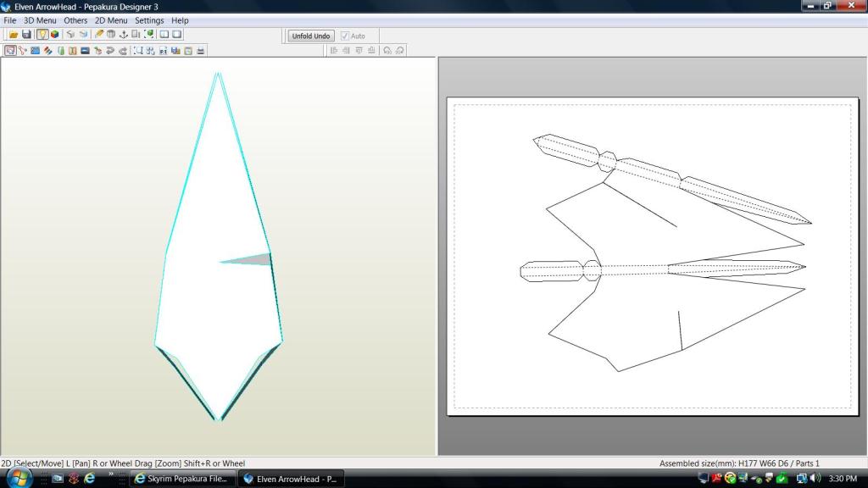The width and height of the screenshot is (868, 488).
Task: Toggle the single-pane window layout icon
Action: click(x=177, y=34)
